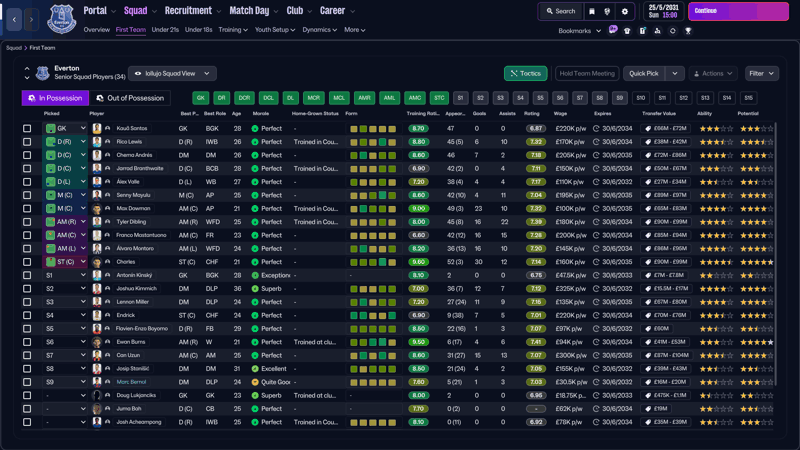Tick the checkbox for Antonín Kinský
This screenshot has height=450, width=800.
coord(27,276)
